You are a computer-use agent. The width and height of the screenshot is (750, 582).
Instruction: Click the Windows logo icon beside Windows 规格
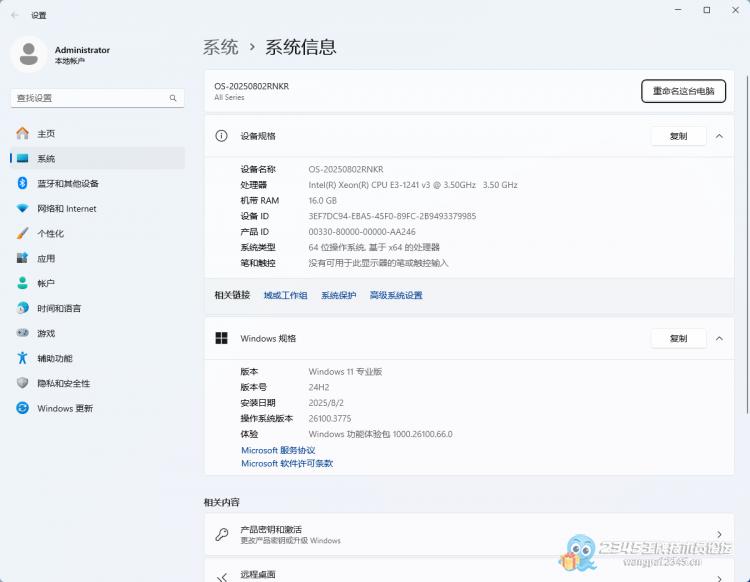tap(221, 338)
